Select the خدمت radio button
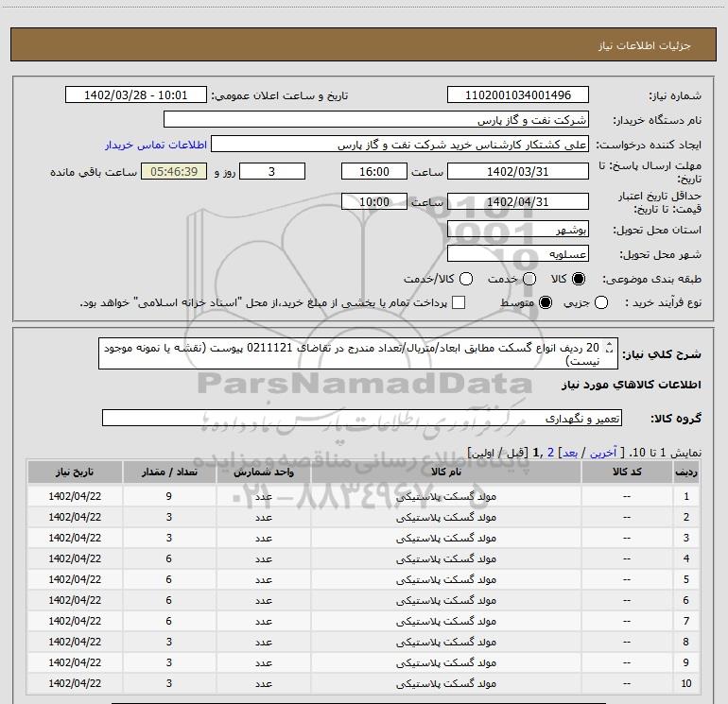The width and height of the screenshot is (728, 704). [529, 279]
